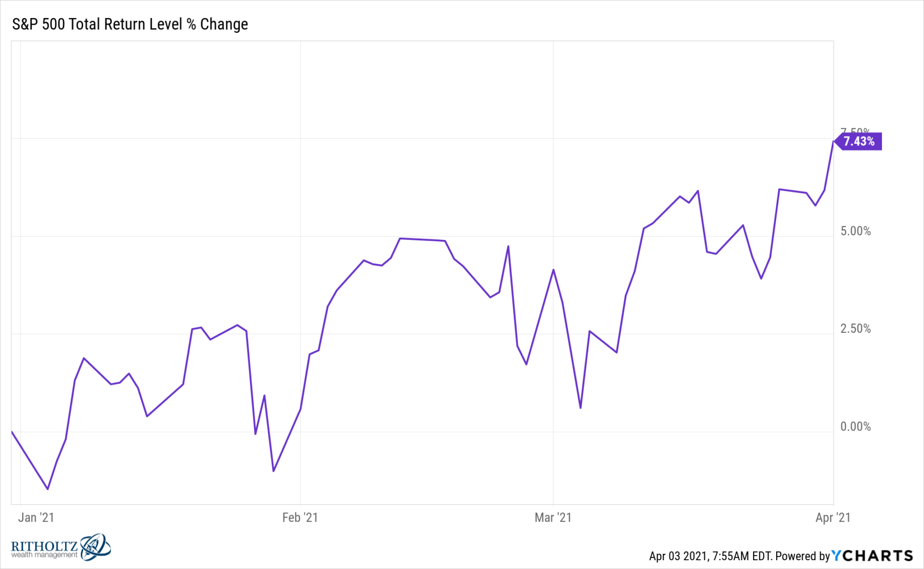The image size is (924, 569).
Task: Open the S&P 500 Total Return chart title
Action: tap(130, 24)
